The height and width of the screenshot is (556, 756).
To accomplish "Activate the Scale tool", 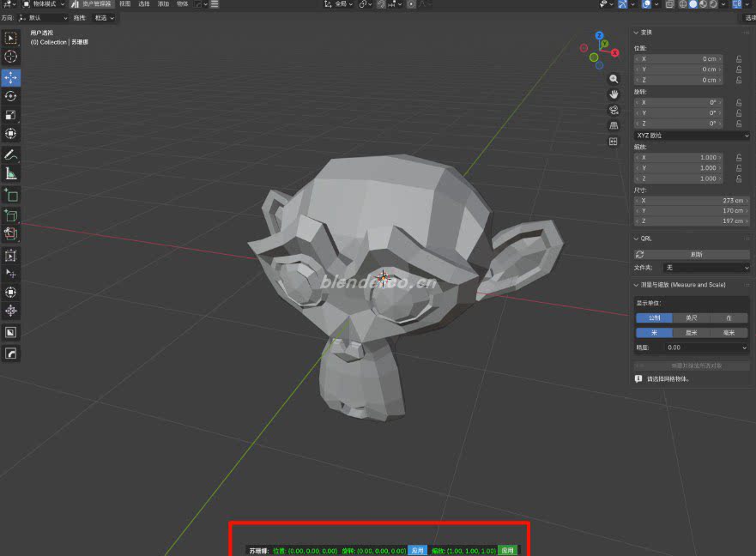I will (x=10, y=115).
